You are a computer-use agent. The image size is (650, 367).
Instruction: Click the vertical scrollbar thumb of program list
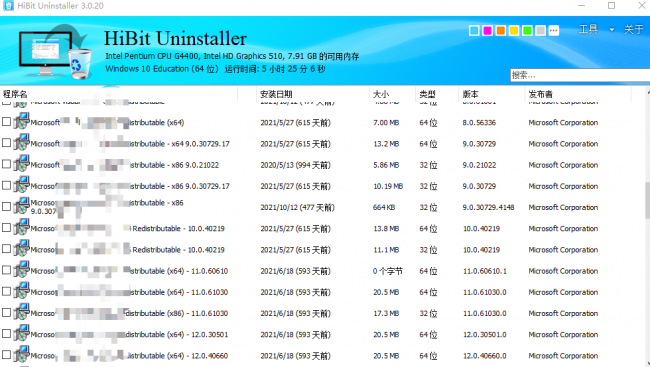tap(648, 200)
